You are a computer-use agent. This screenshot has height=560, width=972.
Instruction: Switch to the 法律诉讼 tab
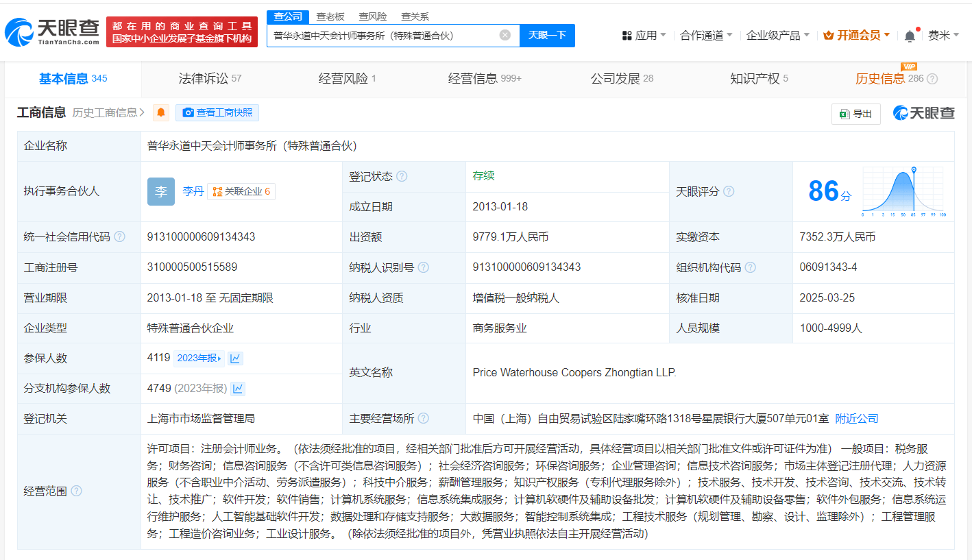coord(210,79)
